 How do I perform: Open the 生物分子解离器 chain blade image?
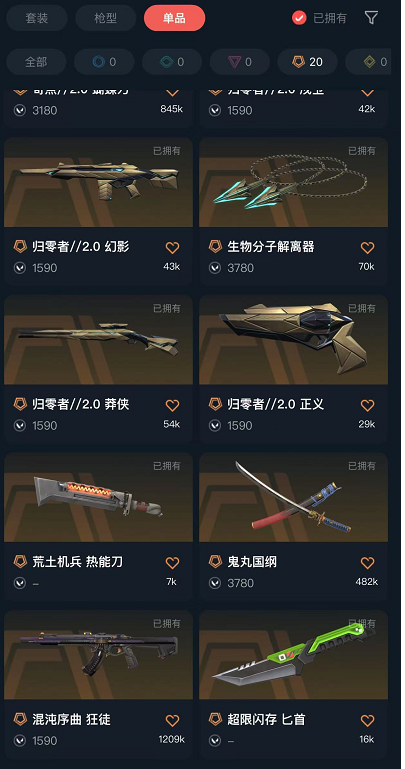tap(293, 182)
